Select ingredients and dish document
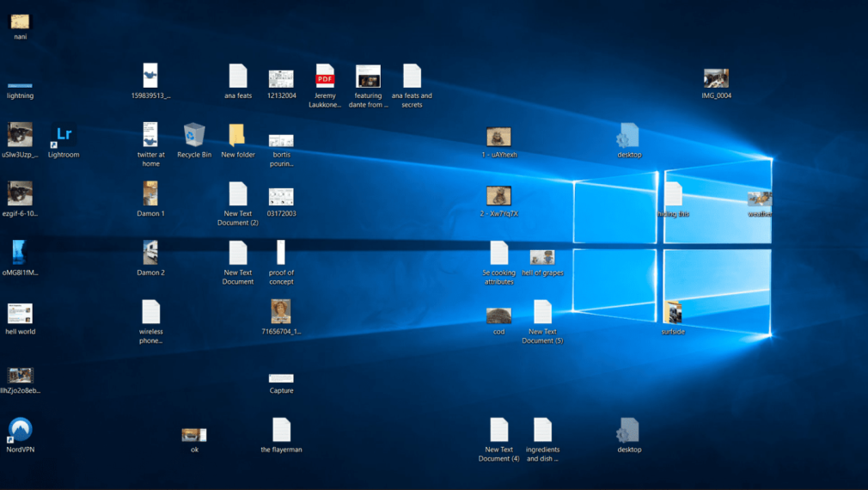Screen dimensions: 868x490 coord(542,439)
